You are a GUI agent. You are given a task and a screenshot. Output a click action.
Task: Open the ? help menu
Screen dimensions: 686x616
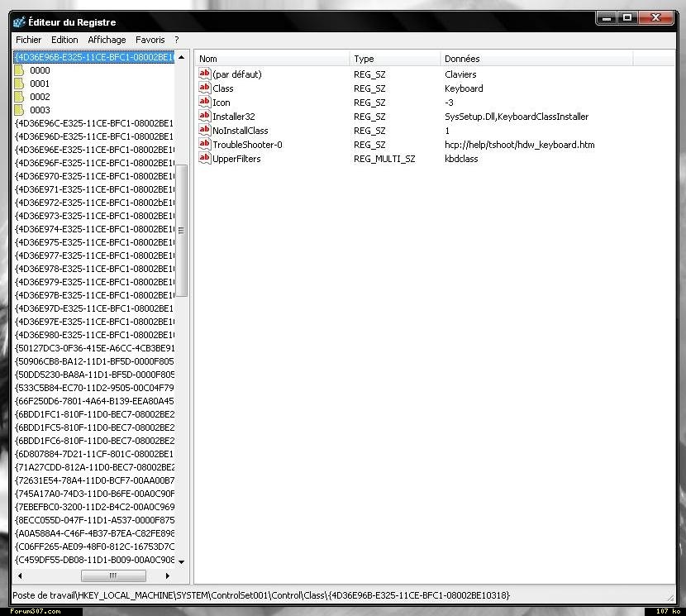tap(177, 40)
